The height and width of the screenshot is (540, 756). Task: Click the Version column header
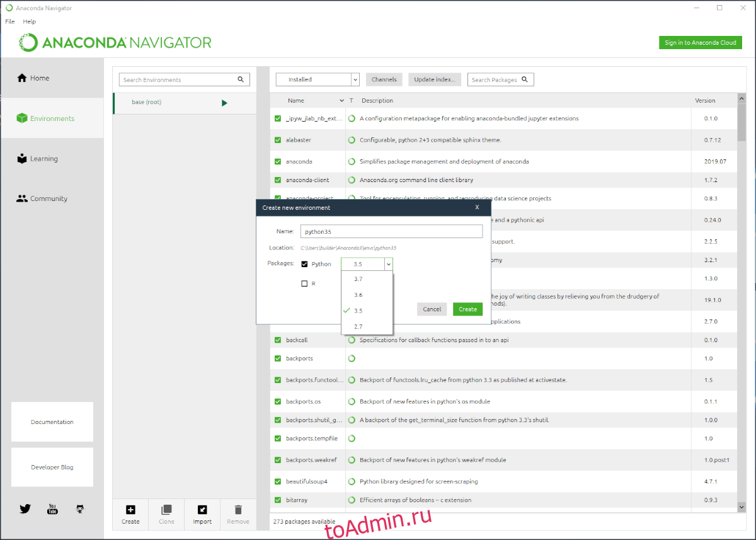pyautogui.click(x=705, y=101)
